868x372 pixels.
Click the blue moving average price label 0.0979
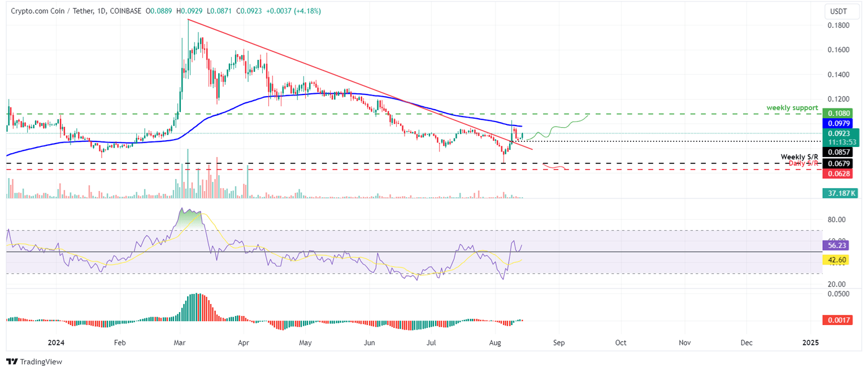point(840,123)
